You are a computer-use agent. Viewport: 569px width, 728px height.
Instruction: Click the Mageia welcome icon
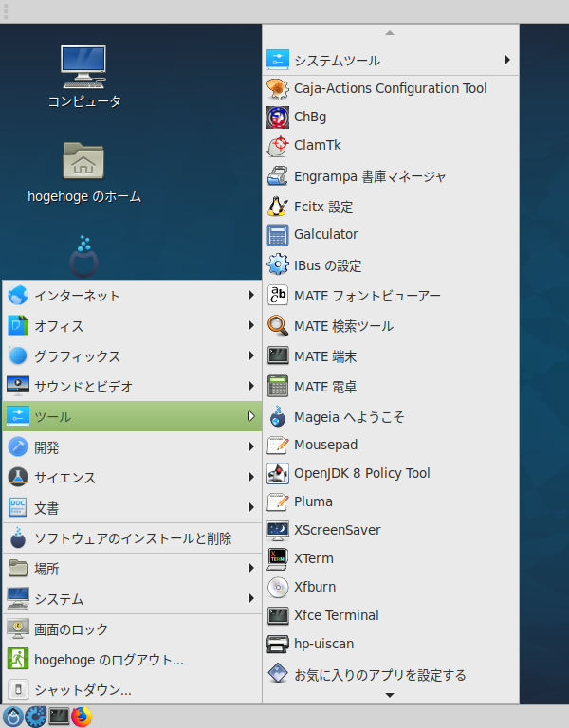[x=278, y=416]
